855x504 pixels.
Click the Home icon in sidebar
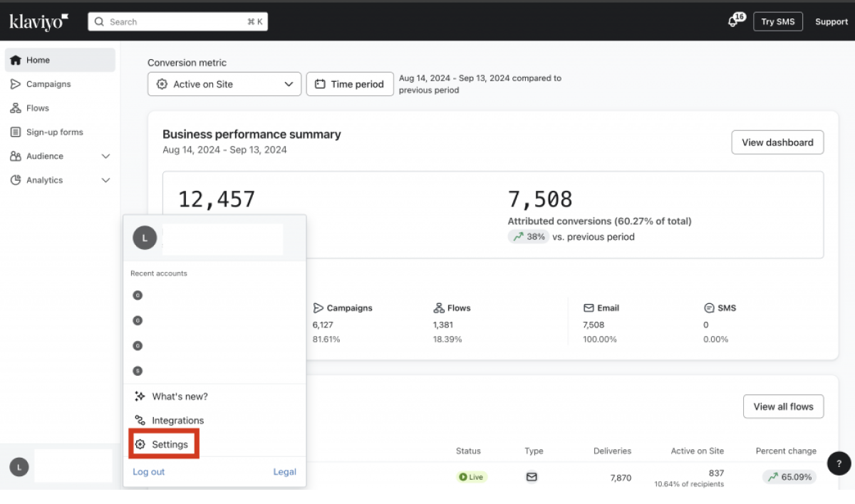click(16, 61)
